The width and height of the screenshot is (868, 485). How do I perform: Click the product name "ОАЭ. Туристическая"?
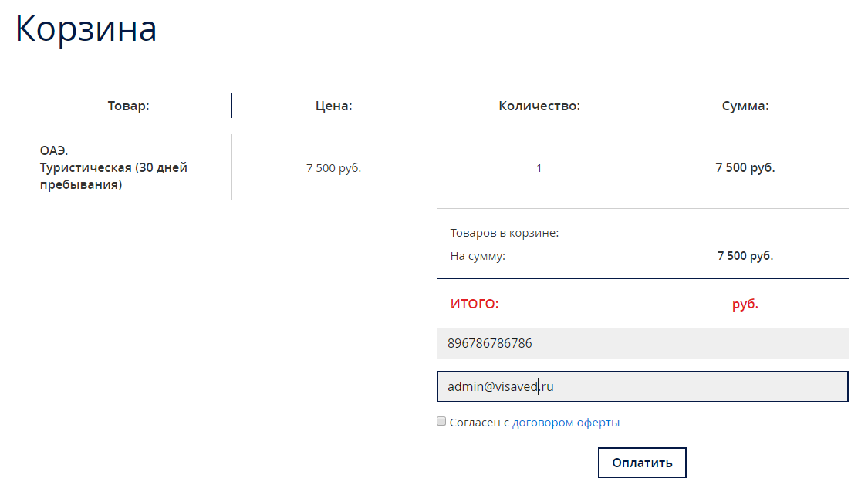click(x=113, y=167)
